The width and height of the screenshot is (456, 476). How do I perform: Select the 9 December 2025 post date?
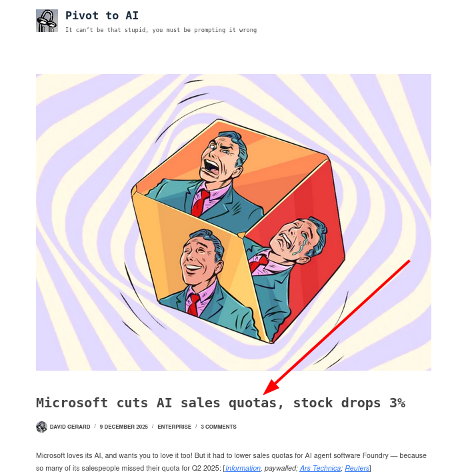point(124,427)
